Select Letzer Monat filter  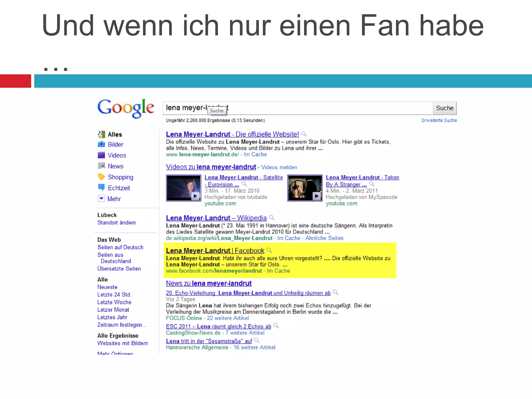tap(113, 310)
